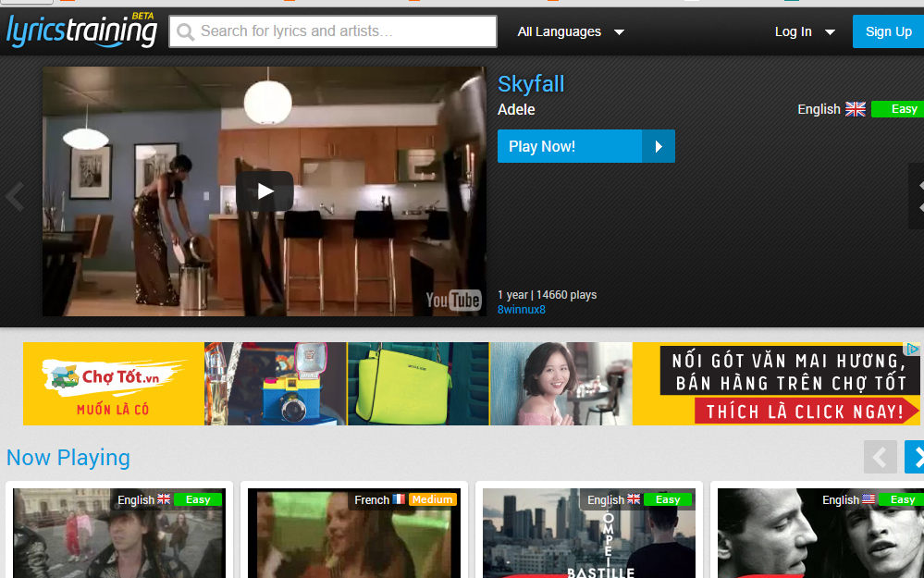Click the YouTube logo on the video
Image resolution: width=924 pixels, height=578 pixels.
(453, 301)
